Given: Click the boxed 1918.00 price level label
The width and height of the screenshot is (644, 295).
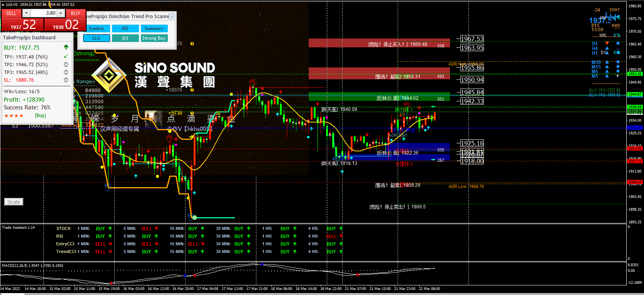Looking at the screenshot, I should (472, 161).
